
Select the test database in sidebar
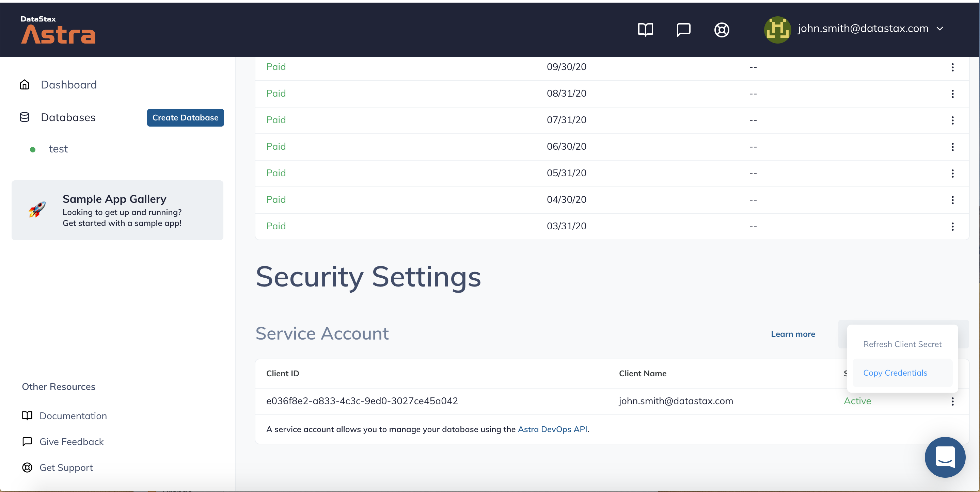[58, 149]
